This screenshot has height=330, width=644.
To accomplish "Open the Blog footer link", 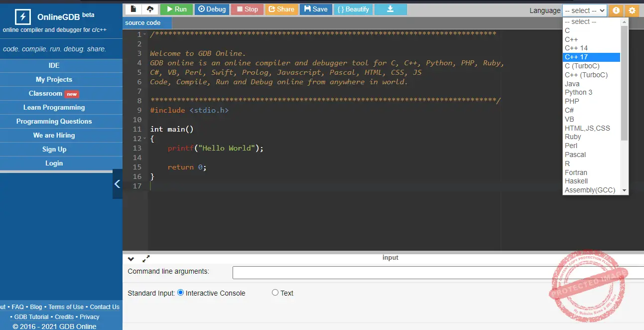I will coord(36,307).
